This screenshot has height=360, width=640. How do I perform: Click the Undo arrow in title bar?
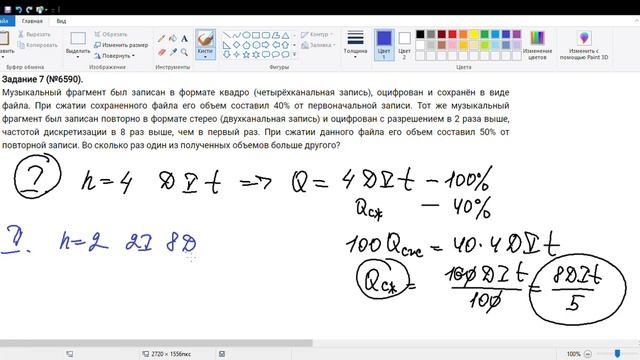[19, 9]
